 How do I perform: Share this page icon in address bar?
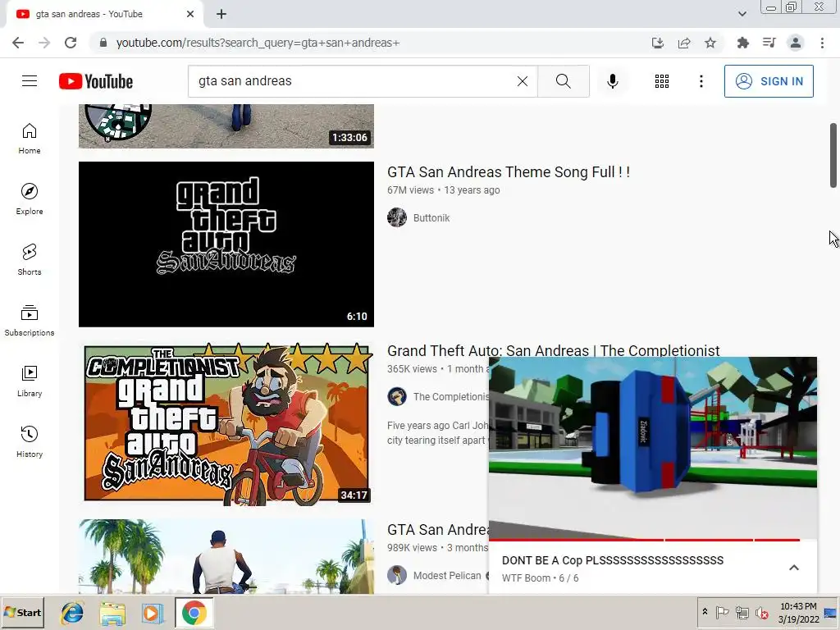pyautogui.click(x=684, y=43)
